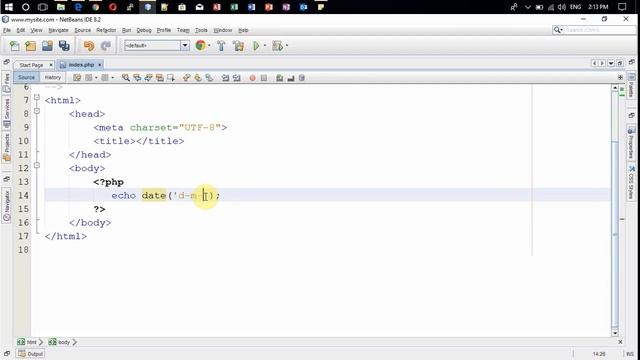640x360 pixels.
Task: Close the index.php tab
Action: [100, 65]
